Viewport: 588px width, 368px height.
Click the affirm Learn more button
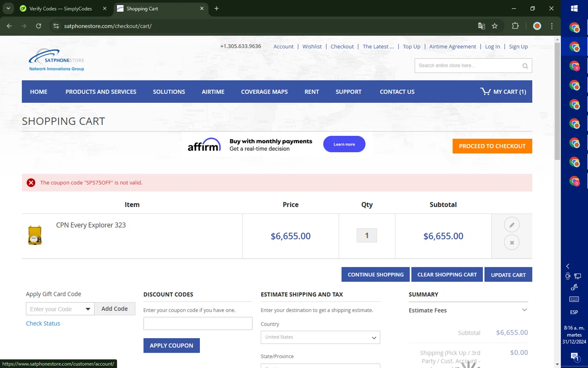[344, 144]
